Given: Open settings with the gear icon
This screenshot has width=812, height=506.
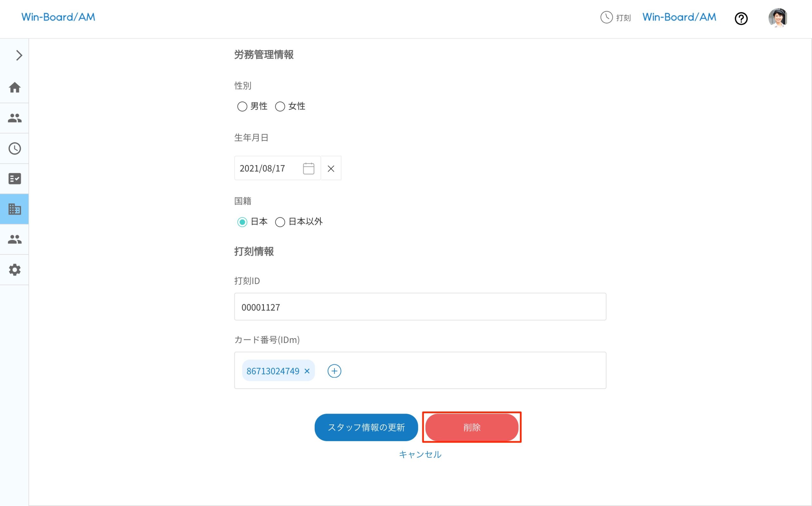Looking at the screenshot, I should tap(14, 270).
